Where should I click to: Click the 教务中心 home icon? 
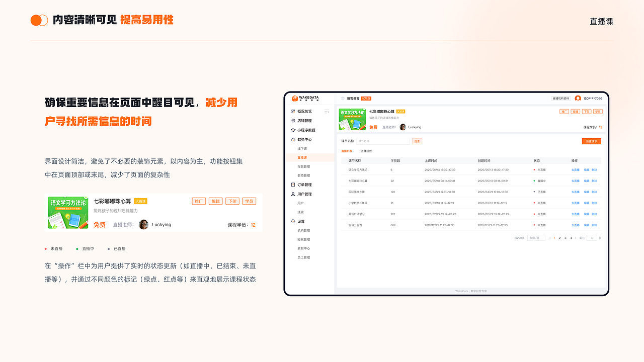click(x=293, y=139)
